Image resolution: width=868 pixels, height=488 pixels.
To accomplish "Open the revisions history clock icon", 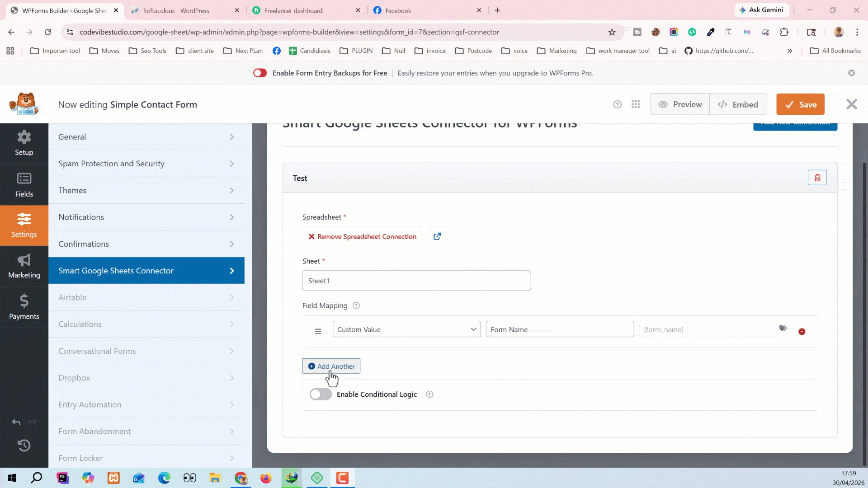I will [x=24, y=446].
